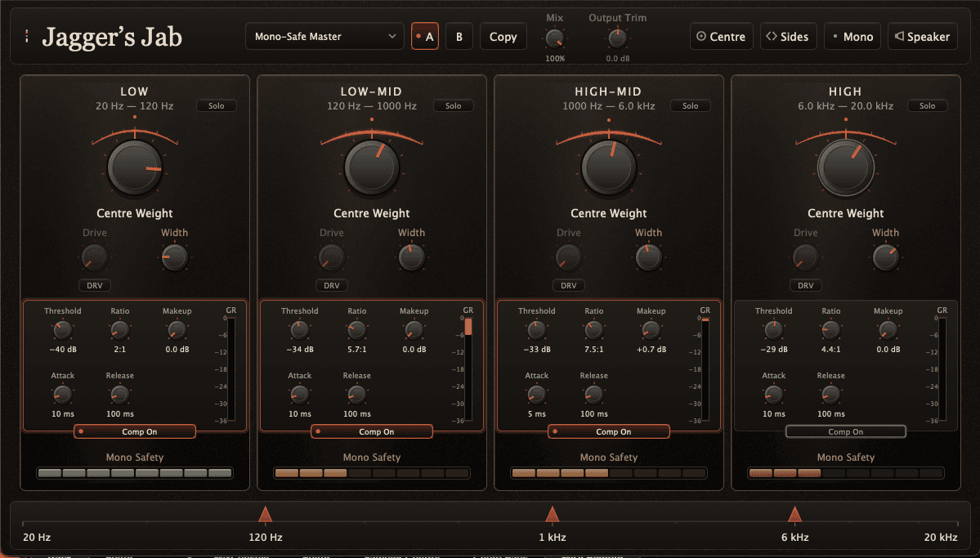This screenshot has width=980, height=558.
Task: Click the LOW band Ratio knob
Action: click(x=119, y=329)
